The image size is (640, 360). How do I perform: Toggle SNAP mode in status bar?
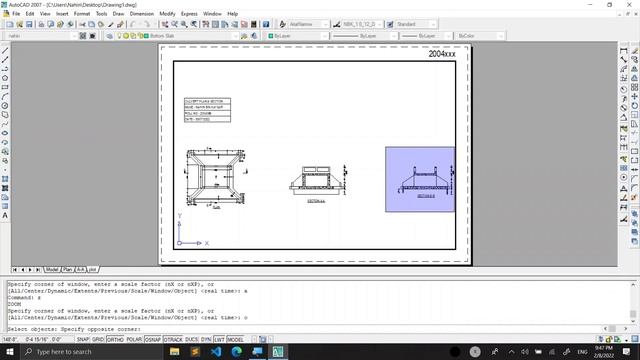(83, 339)
